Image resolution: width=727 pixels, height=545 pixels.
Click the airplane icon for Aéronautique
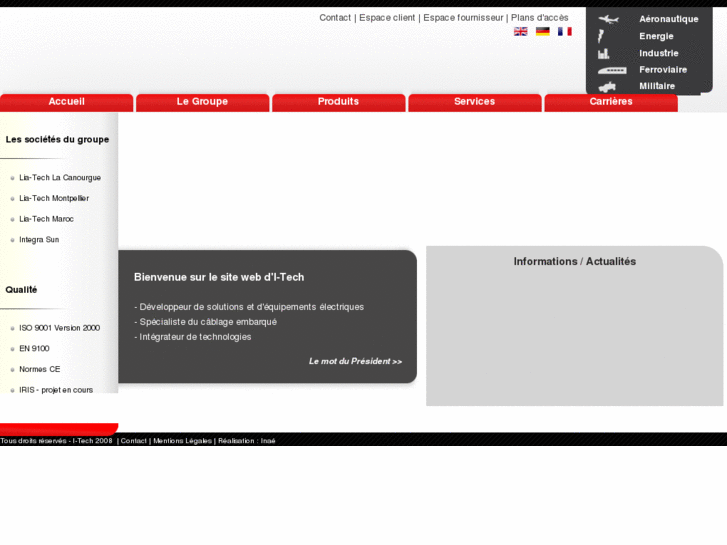(x=608, y=19)
